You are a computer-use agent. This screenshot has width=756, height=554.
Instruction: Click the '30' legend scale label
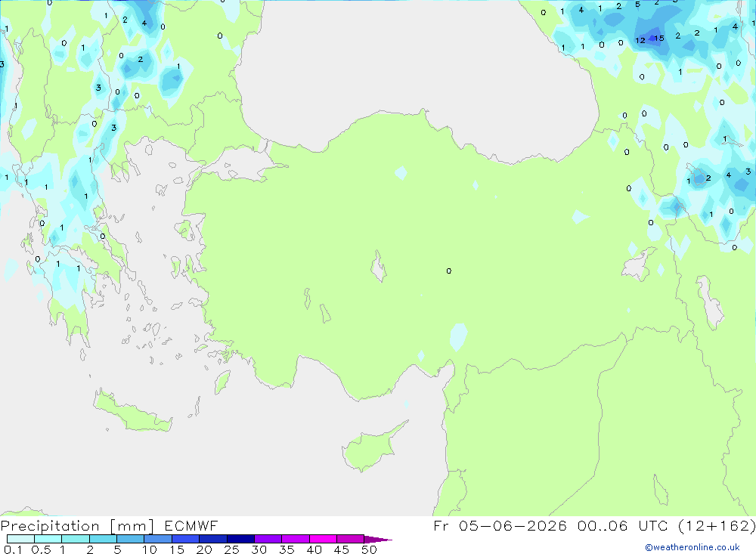pyautogui.click(x=259, y=549)
